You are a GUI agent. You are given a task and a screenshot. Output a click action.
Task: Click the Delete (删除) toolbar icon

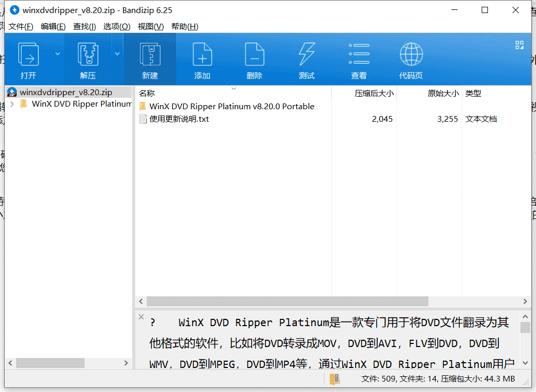point(254,54)
